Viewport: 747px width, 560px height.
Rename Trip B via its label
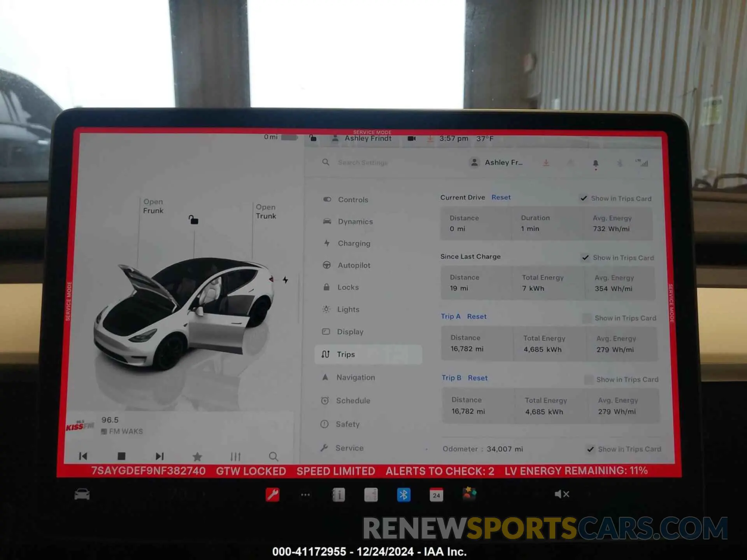[451, 378]
